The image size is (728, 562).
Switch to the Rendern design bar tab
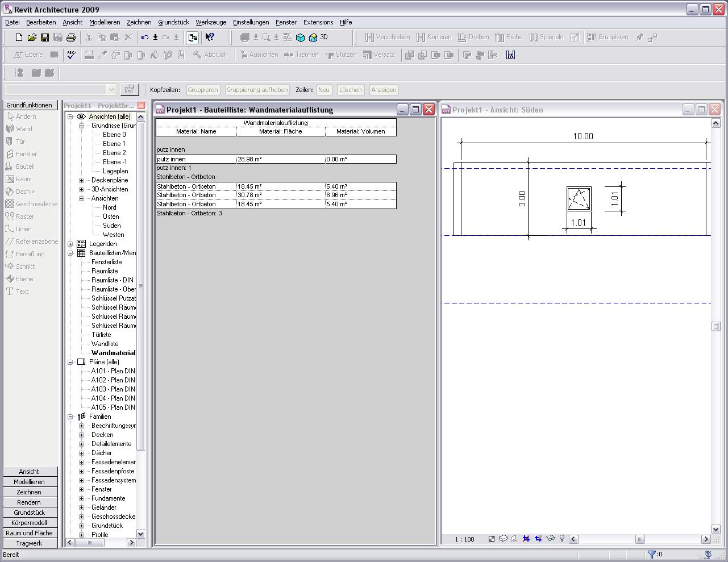[x=29, y=502]
